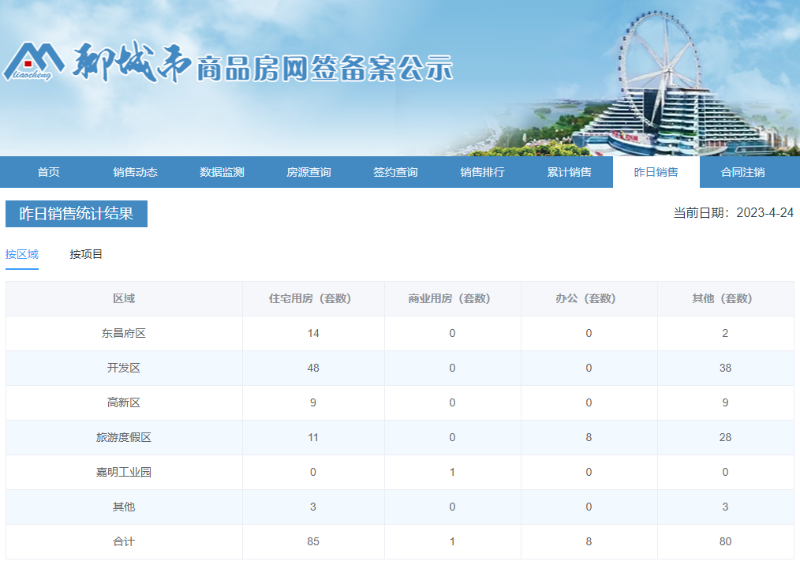Go to the 累计销售 page
The image size is (800, 565).
(x=568, y=172)
